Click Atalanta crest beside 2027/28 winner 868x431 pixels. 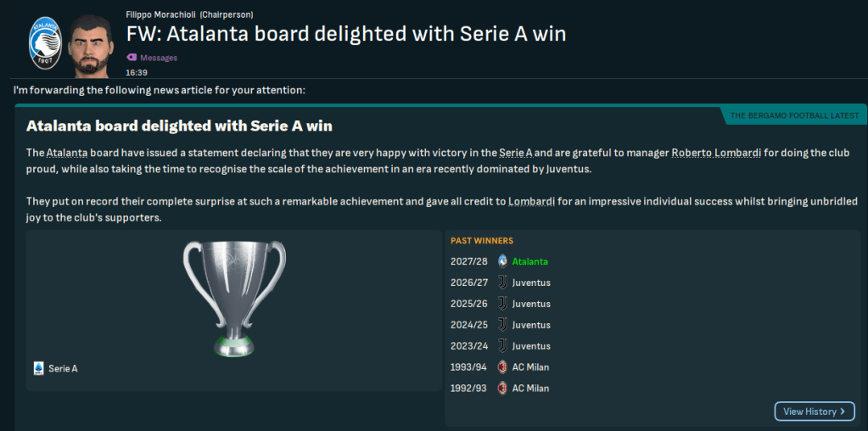(x=502, y=261)
